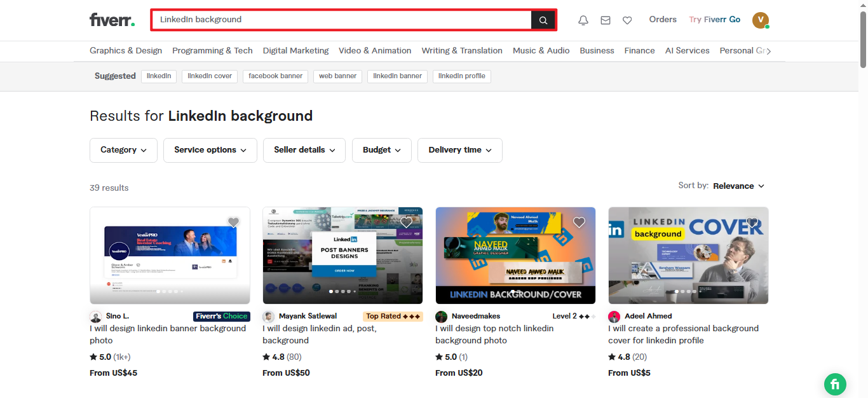Click seller name Naveedmakes
This screenshot has width=868, height=398.
(476, 316)
